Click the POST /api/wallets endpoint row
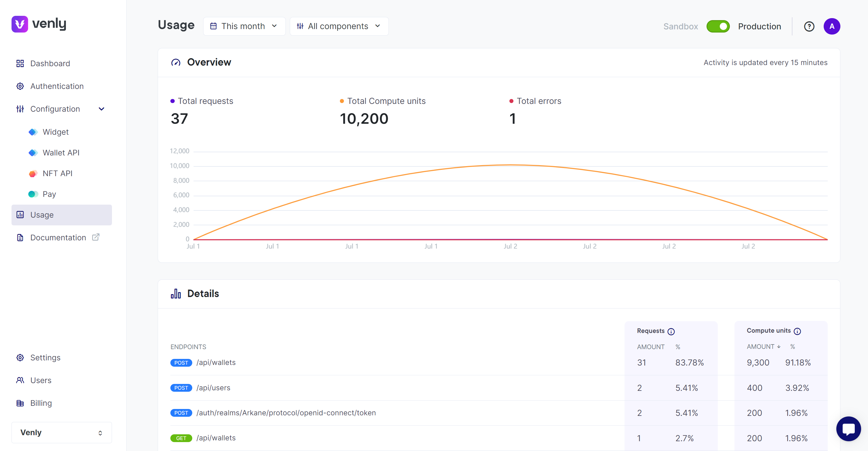 pos(499,363)
